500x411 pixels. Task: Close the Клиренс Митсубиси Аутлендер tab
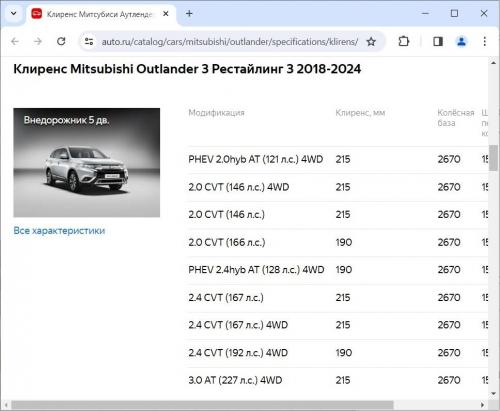pos(166,14)
